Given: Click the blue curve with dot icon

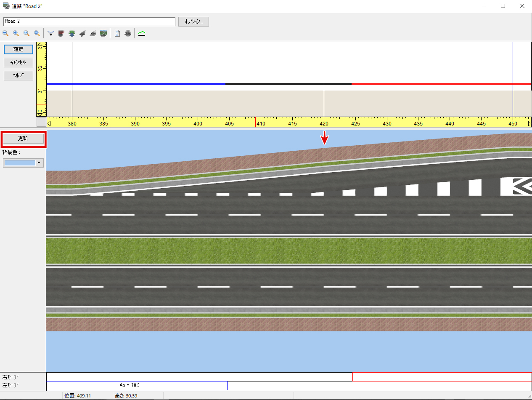Looking at the screenshot, I should coord(51,33).
